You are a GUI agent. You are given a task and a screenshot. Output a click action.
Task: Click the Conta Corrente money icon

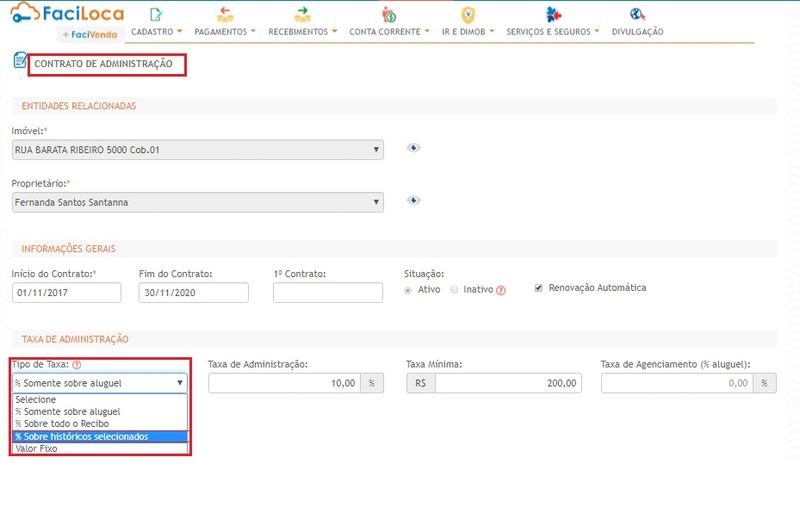click(x=388, y=14)
